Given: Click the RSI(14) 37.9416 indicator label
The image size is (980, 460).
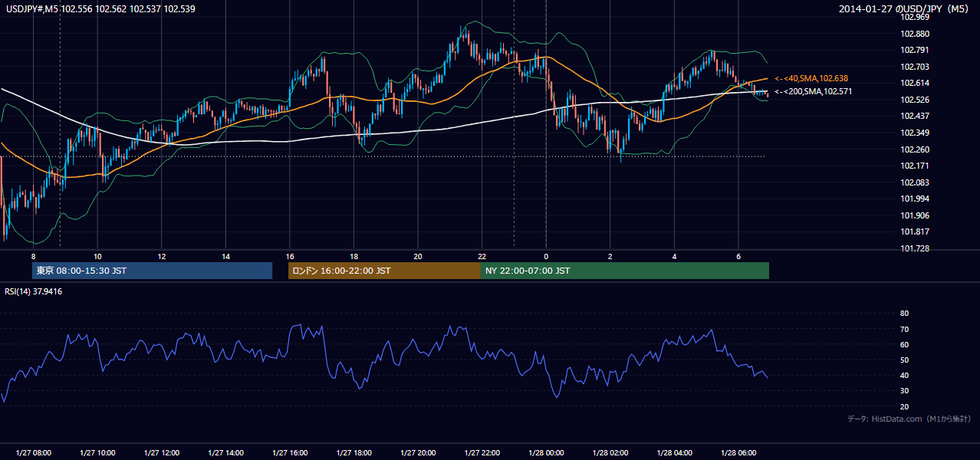Looking at the screenshot, I should coord(35,291).
